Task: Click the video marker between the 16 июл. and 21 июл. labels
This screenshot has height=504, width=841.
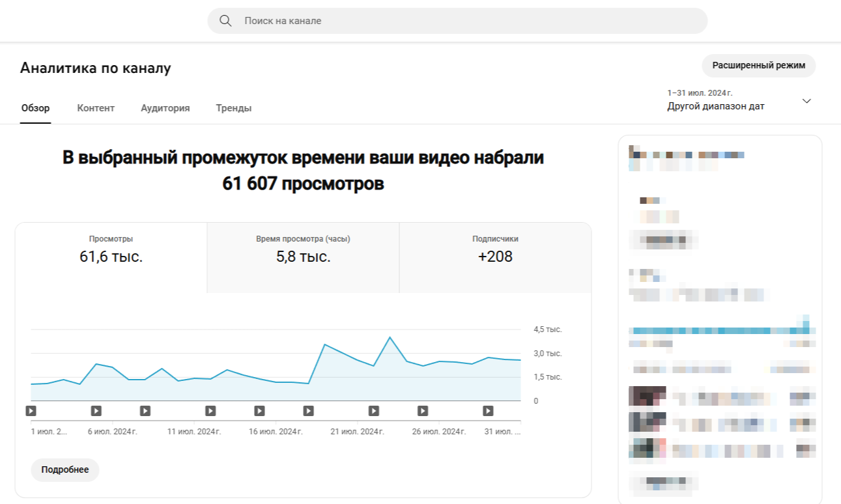Action: point(308,411)
